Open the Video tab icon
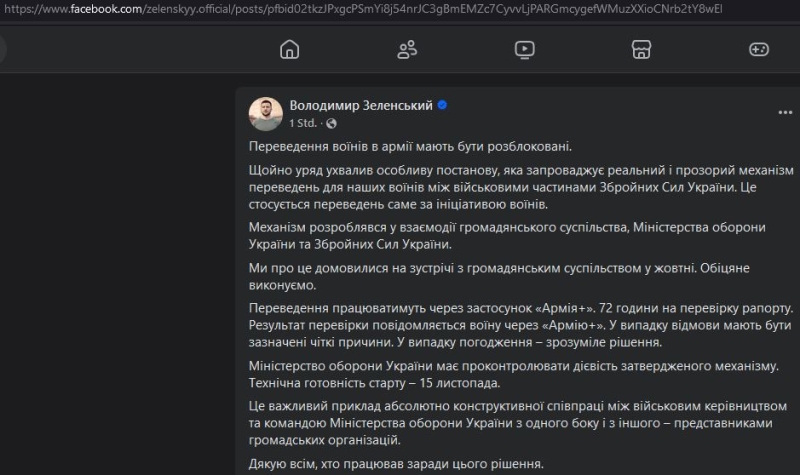Screen dimensions: 800x475 525,49
